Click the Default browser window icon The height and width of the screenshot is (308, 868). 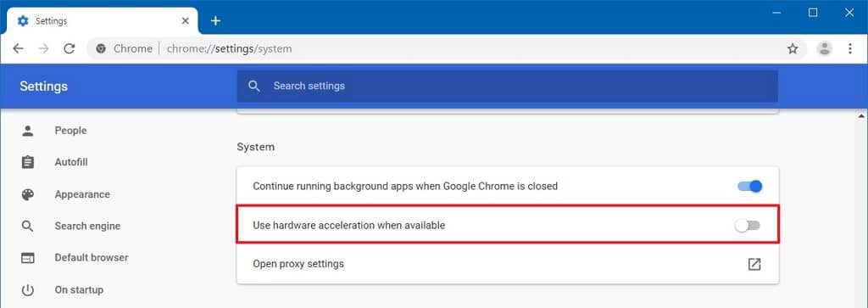coord(28,258)
